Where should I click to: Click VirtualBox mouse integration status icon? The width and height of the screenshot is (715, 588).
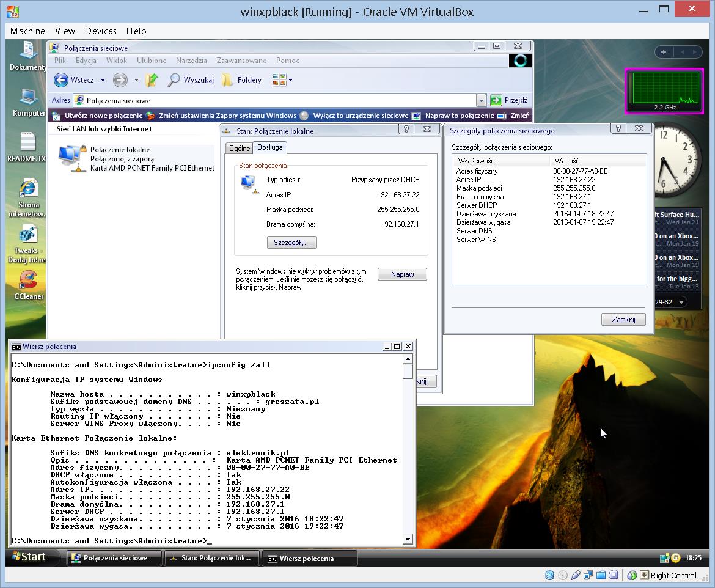pyautogui.click(x=631, y=575)
